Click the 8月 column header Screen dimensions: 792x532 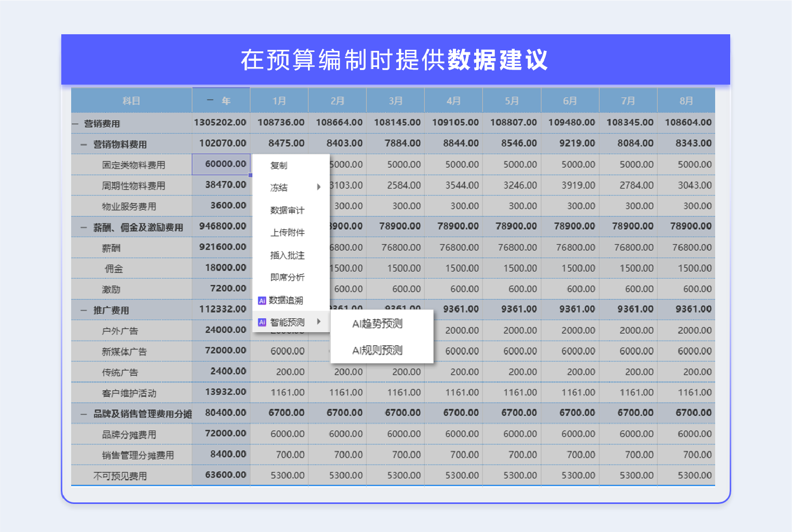click(x=687, y=101)
